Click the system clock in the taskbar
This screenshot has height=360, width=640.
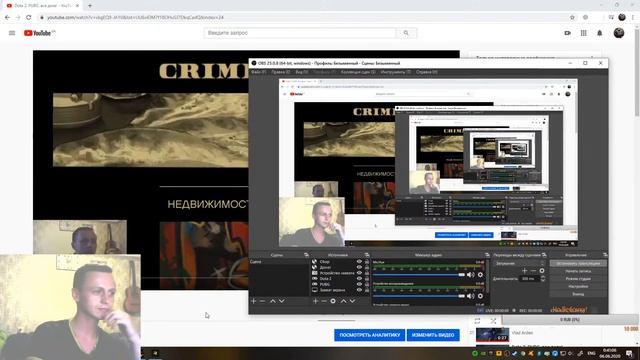coord(609,353)
